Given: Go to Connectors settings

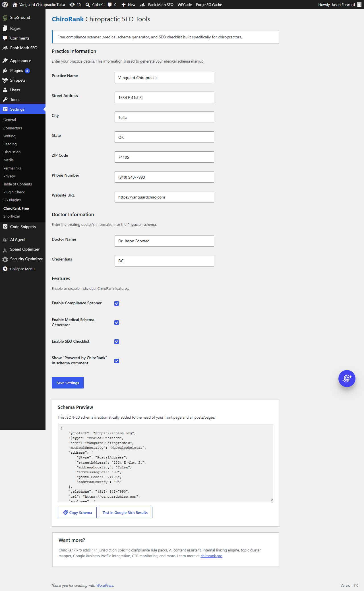Looking at the screenshot, I should click(x=13, y=128).
